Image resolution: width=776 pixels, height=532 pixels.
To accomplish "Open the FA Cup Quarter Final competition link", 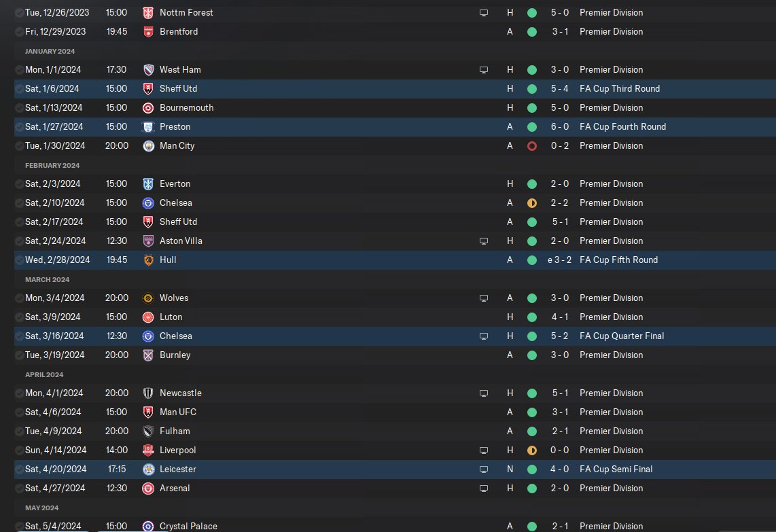I will pos(622,336).
